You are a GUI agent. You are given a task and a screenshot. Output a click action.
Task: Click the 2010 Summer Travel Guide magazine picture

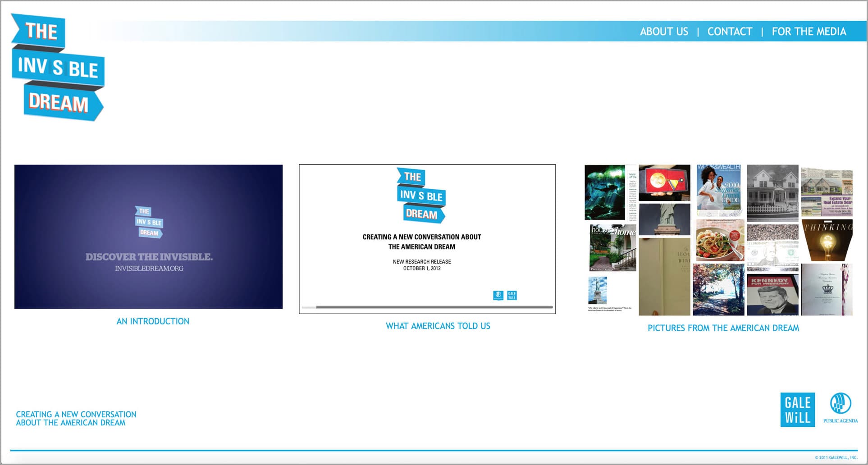point(718,190)
